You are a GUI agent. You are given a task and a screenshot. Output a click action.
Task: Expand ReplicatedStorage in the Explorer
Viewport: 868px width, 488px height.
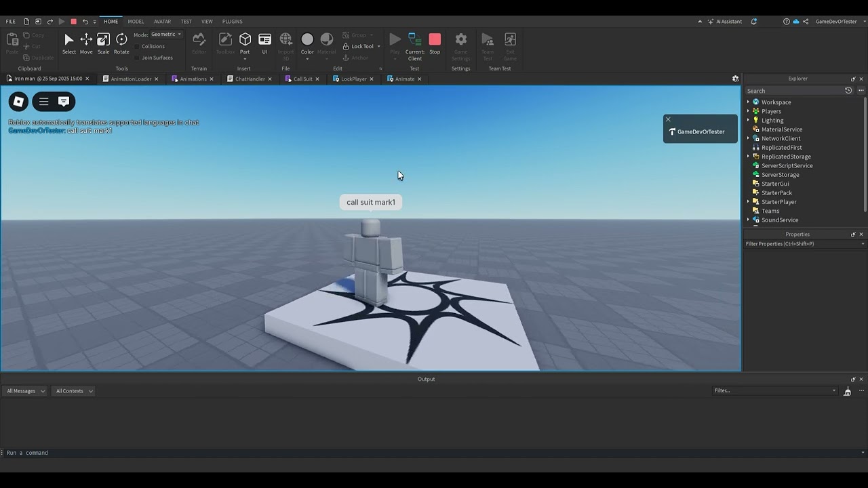click(x=748, y=157)
